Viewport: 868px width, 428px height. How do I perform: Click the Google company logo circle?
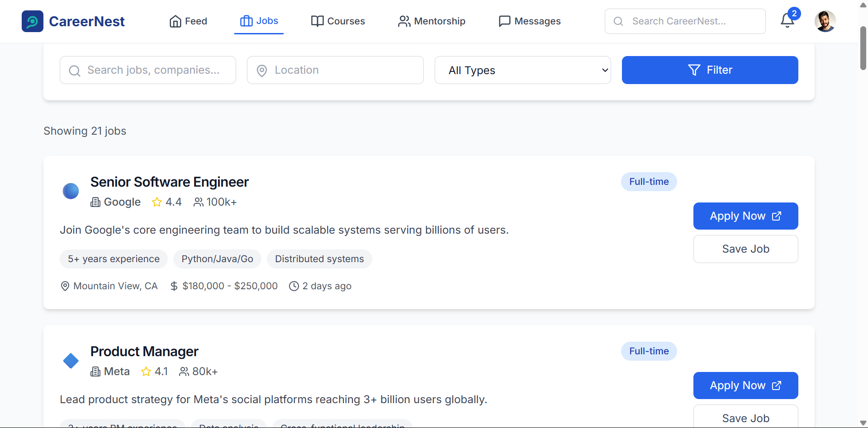71,191
